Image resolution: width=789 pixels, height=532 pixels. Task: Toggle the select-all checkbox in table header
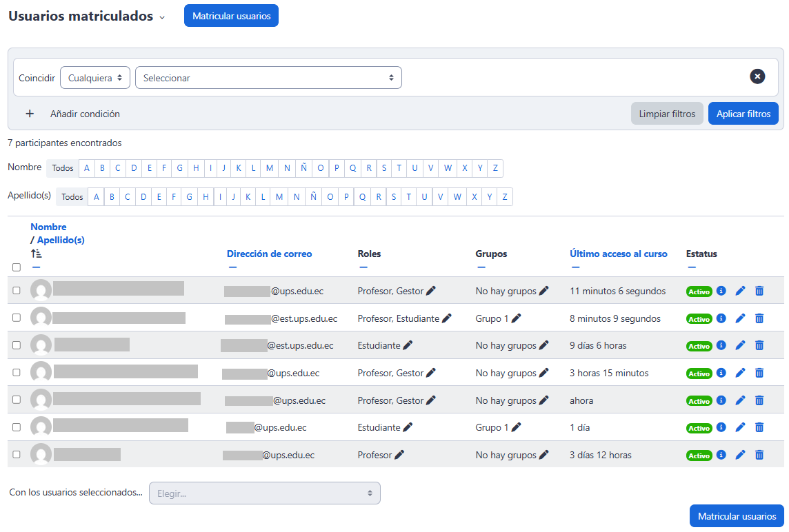(x=17, y=267)
